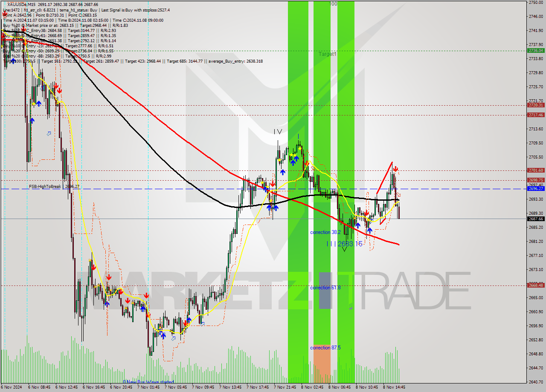Click the red 2720.31 price tag
Screen dimensions: 546x392
536,105
